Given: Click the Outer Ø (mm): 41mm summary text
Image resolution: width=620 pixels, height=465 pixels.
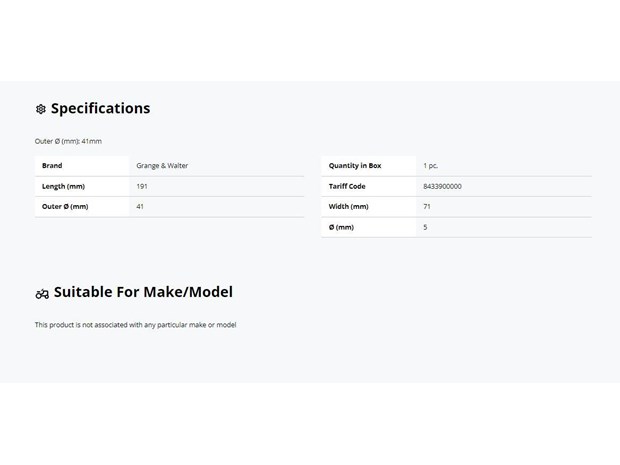Looking at the screenshot, I should [x=68, y=141].
